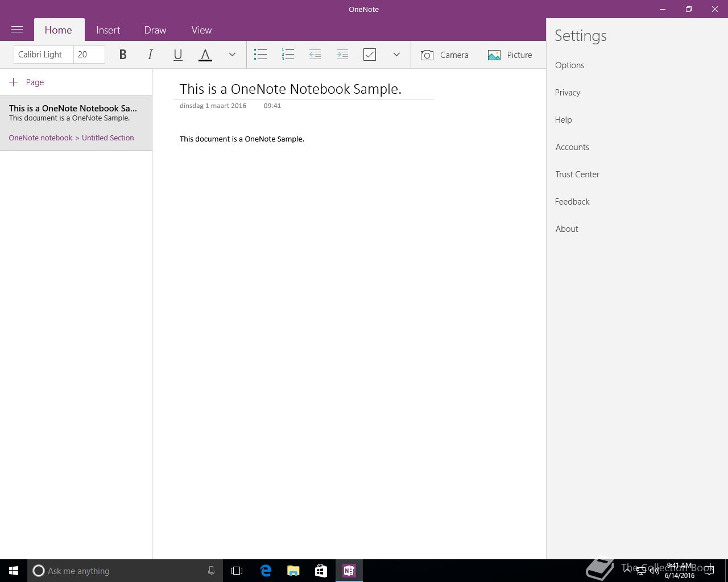Insert a bulleted list

[260, 55]
